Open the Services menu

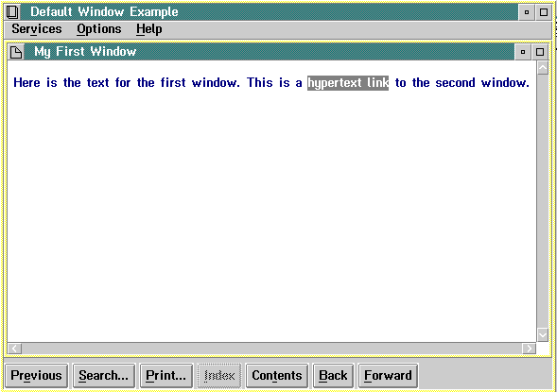[x=37, y=29]
